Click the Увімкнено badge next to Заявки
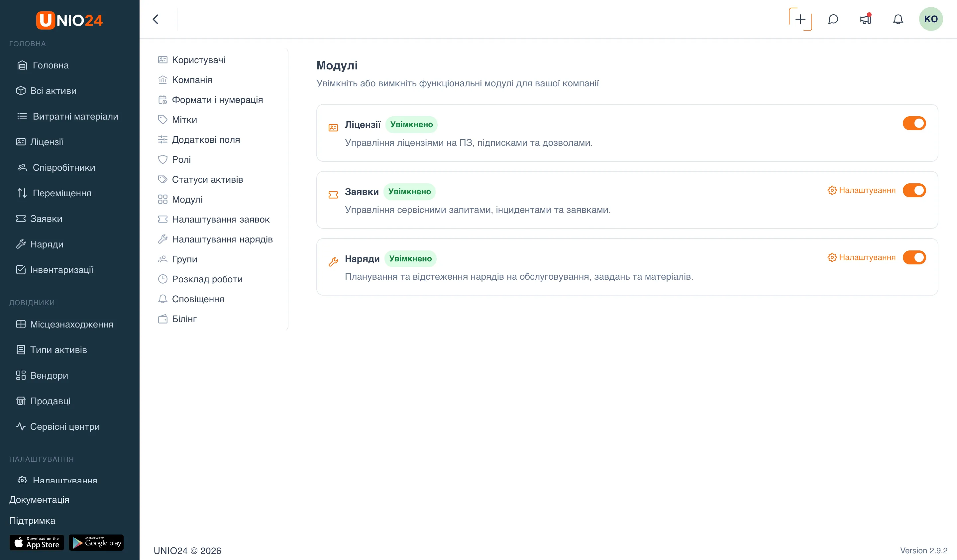The image size is (957, 560). tap(409, 191)
